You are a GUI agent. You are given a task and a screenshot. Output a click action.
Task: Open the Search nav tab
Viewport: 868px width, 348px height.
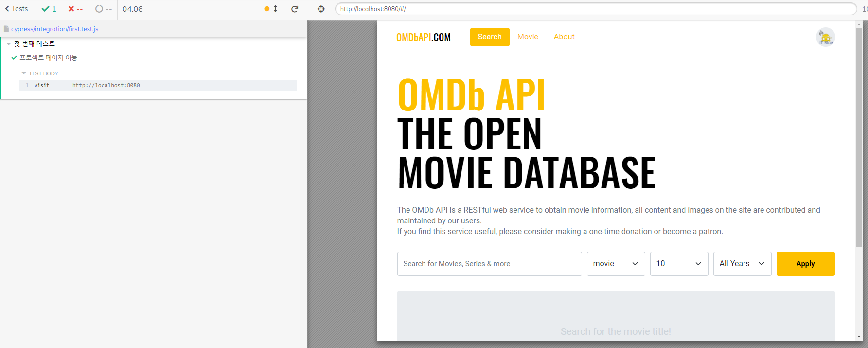(x=490, y=37)
